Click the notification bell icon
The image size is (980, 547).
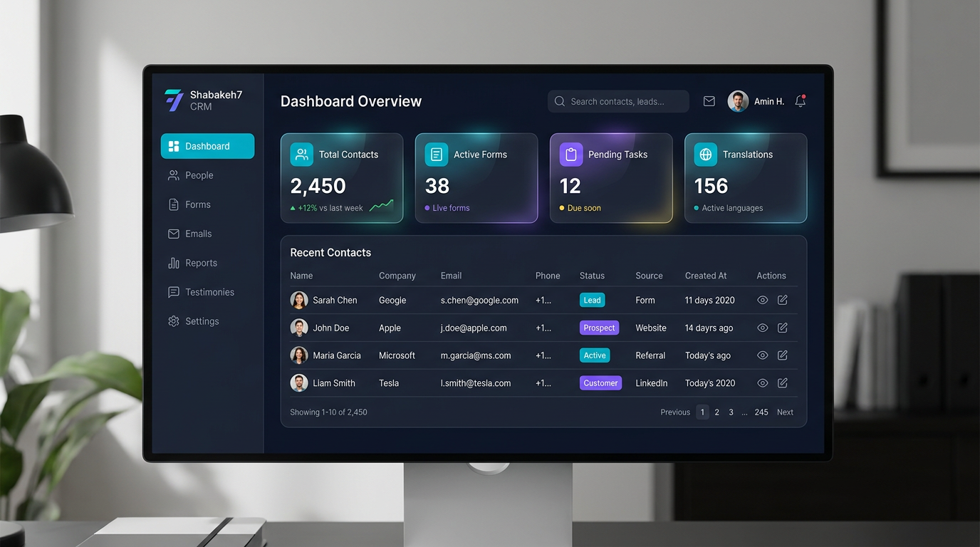[x=799, y=100]
